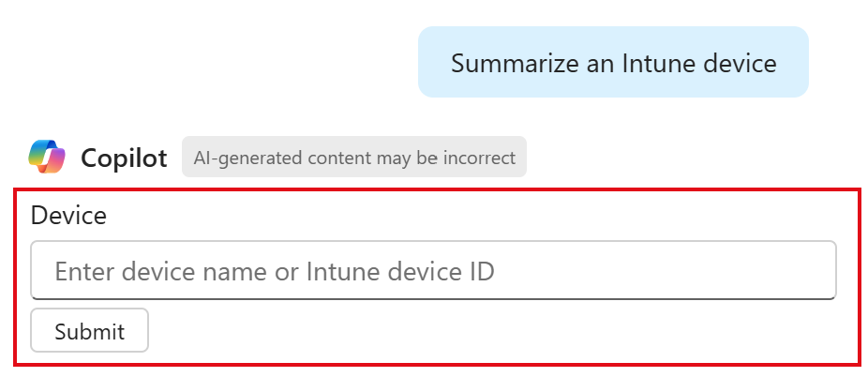Click the word 'Device' above the textbox
868x377 pixels.
pos(68,215)
